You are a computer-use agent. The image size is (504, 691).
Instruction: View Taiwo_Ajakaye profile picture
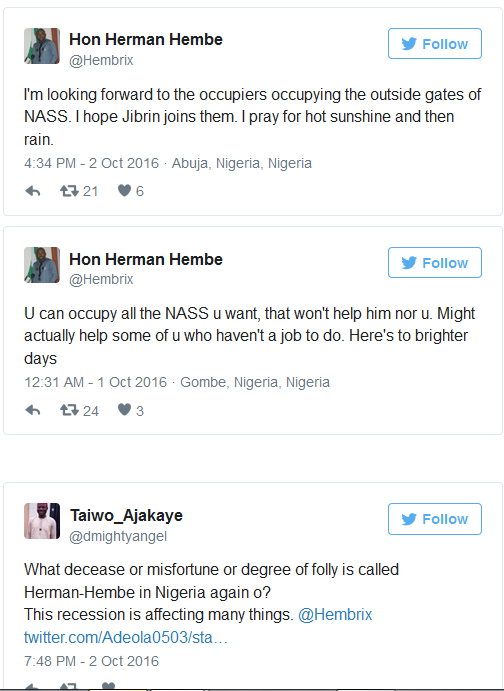(x=42, y=521)
